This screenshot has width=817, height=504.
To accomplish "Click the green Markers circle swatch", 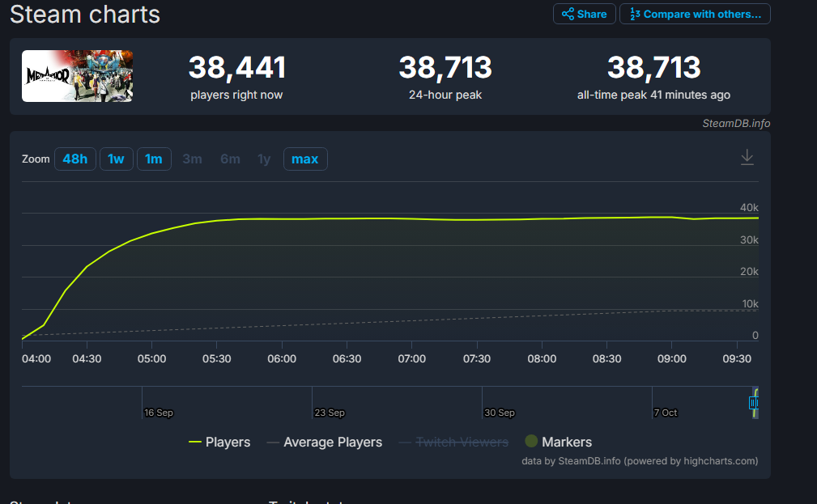I will pyautogui.click(x=531, y=441).
